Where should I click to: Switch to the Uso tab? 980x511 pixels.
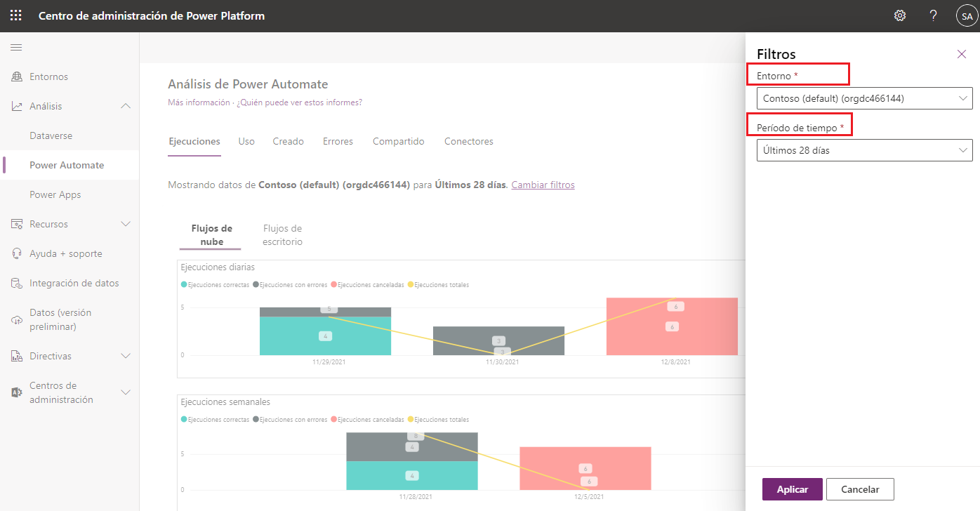pos(246,141)
